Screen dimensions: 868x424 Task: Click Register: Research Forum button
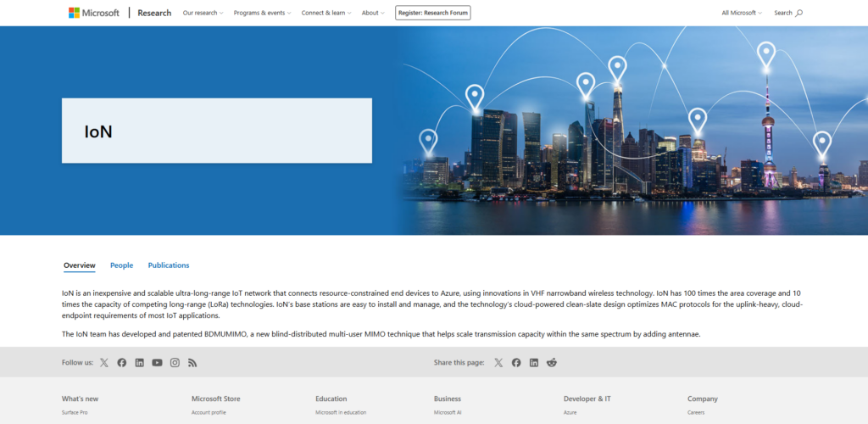(433, 13)
